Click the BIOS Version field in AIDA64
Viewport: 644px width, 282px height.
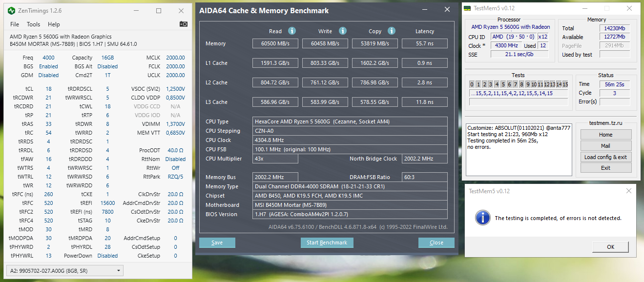(x=350, y=214)
